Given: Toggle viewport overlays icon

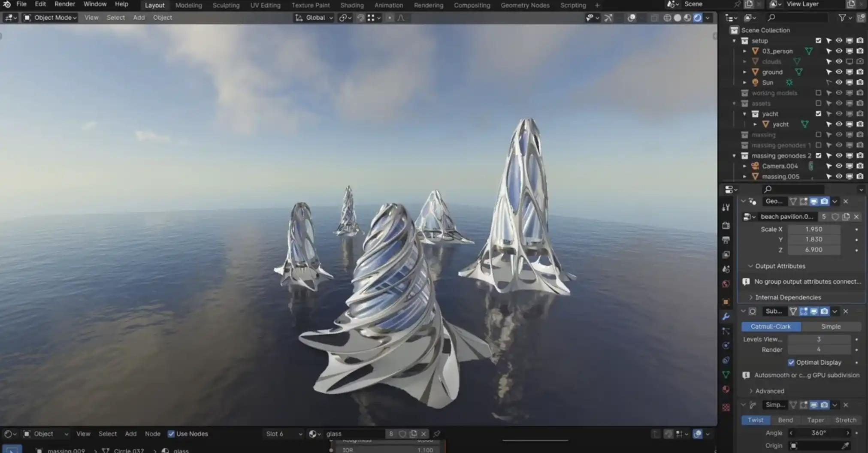Looking at the screenshot, I should (632, 18).
